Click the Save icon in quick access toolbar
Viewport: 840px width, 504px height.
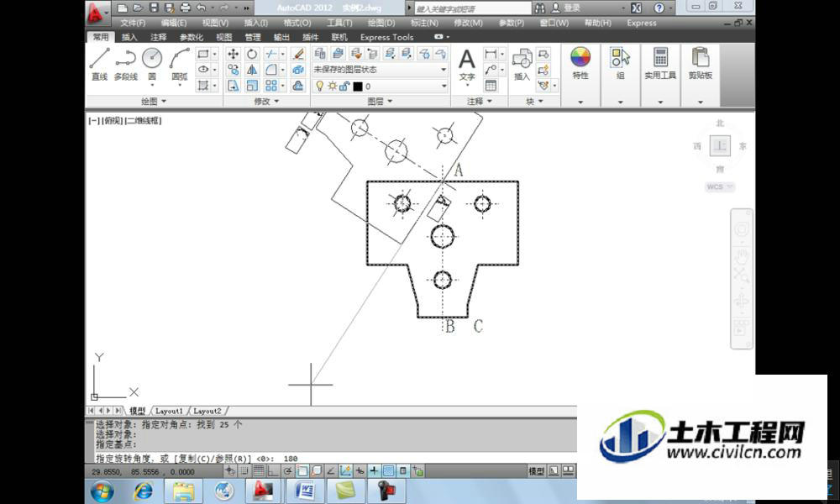pyautogui.click(x=154, y=8)
